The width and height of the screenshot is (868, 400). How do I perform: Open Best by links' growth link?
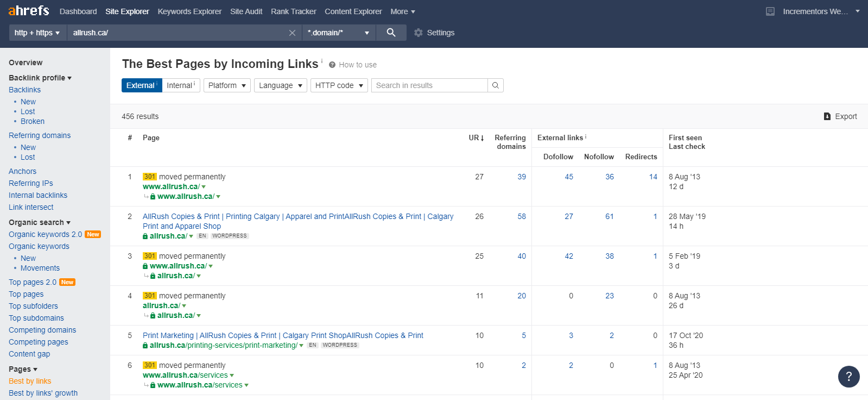pos(43,393)
